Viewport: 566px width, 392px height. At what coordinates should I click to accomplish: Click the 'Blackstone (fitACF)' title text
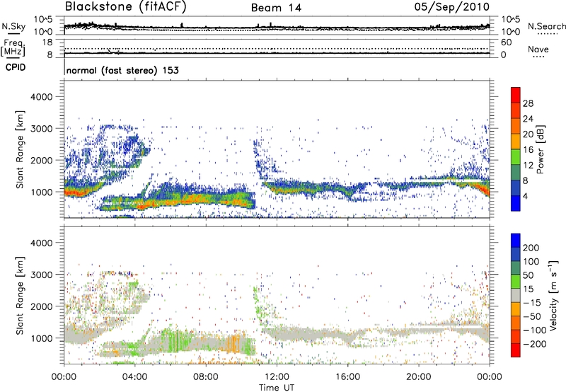125,6
